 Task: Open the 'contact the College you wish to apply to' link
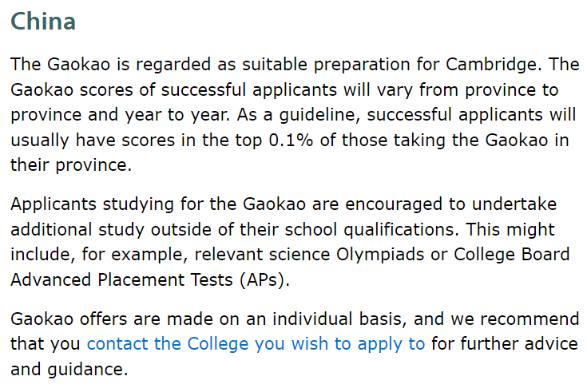256,344
